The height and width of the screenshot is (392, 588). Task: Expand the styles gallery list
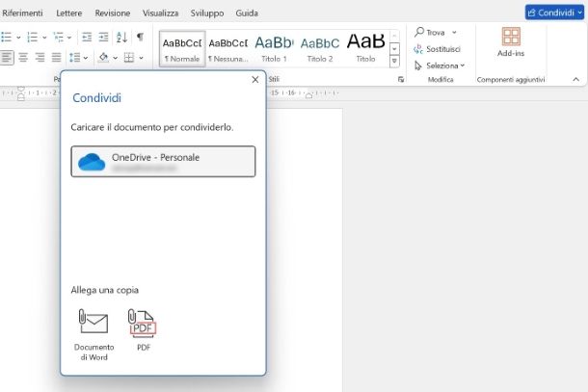click(x=394, y=62)
